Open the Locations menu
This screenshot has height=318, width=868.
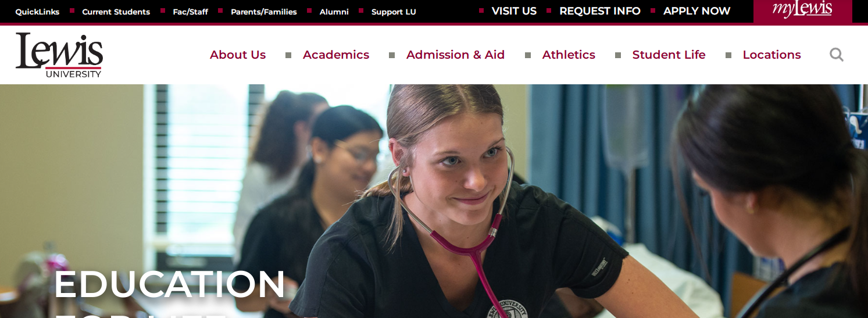point(771,55)
